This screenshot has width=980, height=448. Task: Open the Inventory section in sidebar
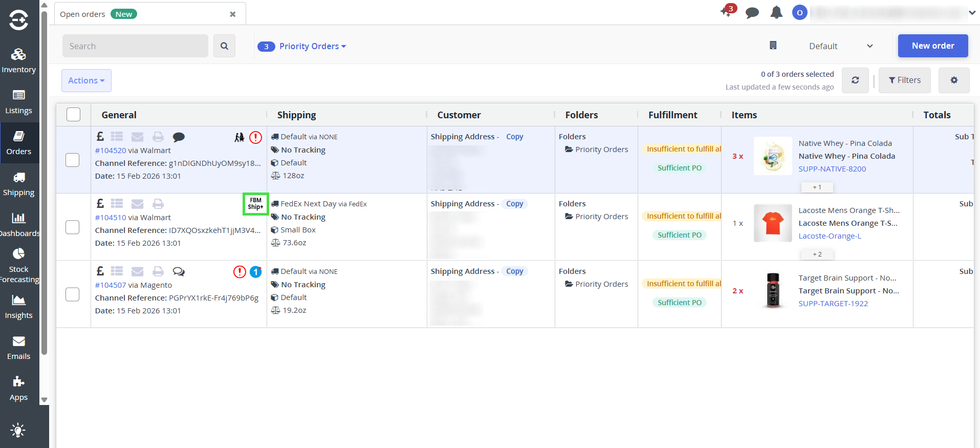point(19,61)
